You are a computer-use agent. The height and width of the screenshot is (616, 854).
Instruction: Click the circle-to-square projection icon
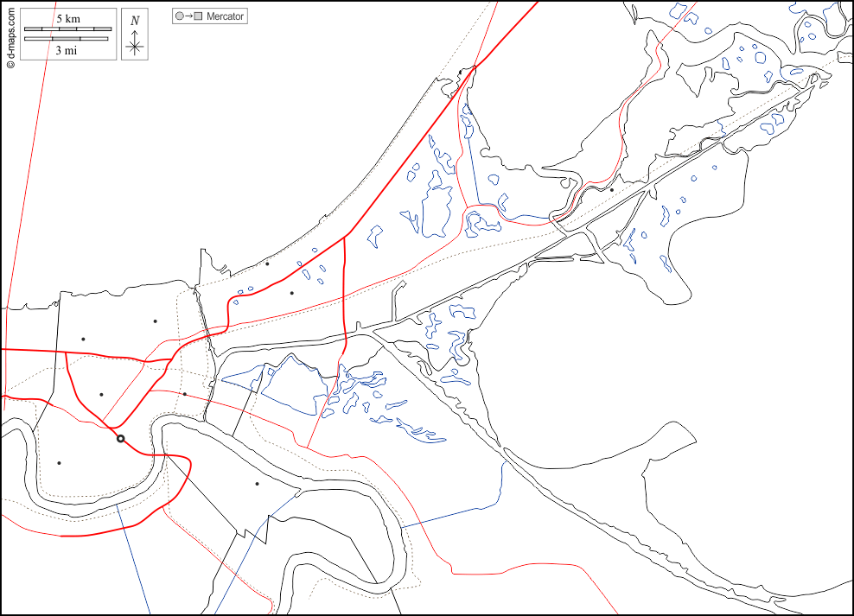[188, 16]
